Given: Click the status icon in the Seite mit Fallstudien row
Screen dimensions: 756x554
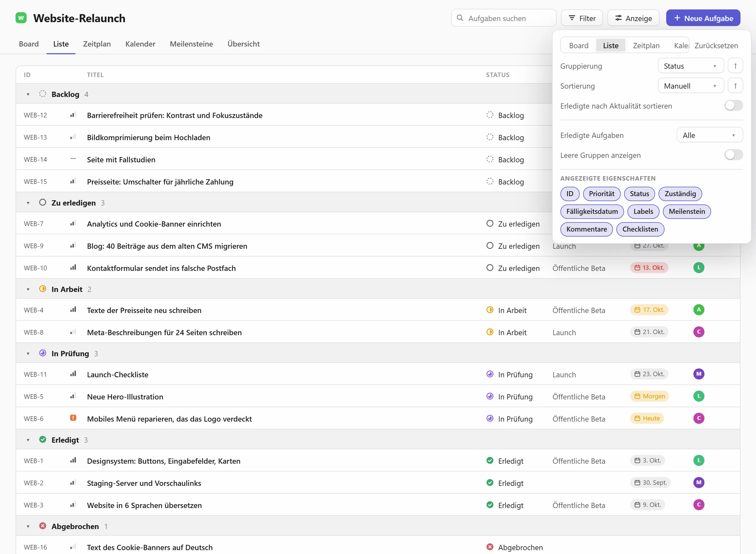Looking at the screenshot, I should [490, 159].
